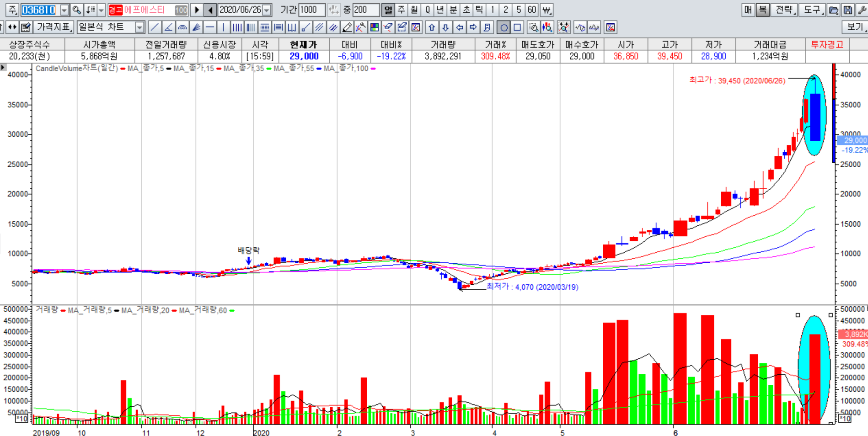Screen dimensions: 868x436
Task: Expand the side panel triangle arrow
Action: tap(3, 68)
